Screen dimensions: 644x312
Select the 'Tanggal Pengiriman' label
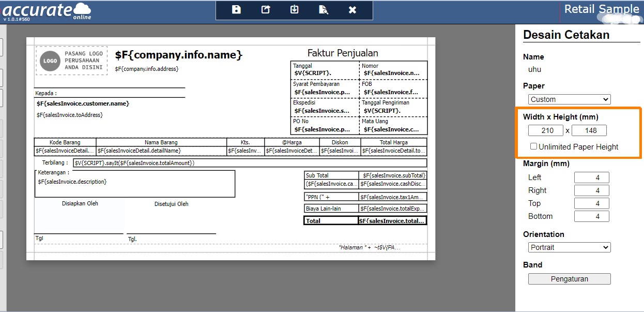pyautogui.click(x=386, y=102)
